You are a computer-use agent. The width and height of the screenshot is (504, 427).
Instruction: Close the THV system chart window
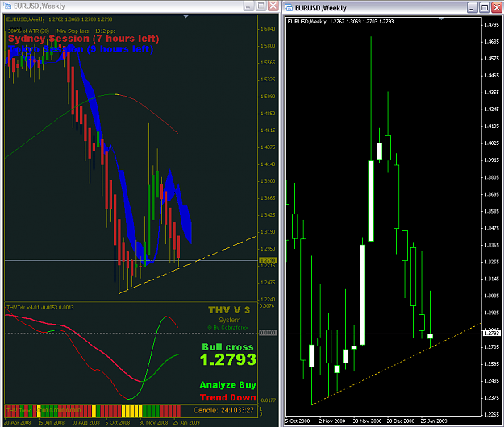click(273, 6)
